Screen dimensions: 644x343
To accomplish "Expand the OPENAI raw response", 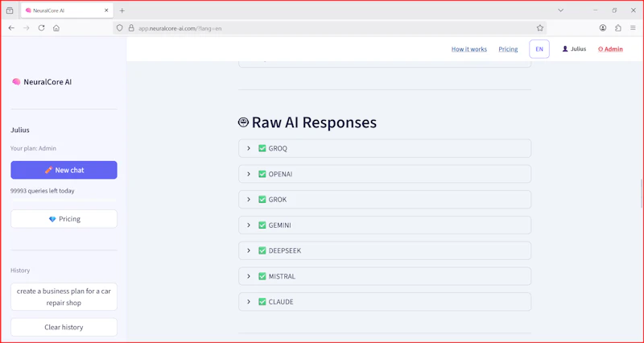I will (x=385, y=174).
